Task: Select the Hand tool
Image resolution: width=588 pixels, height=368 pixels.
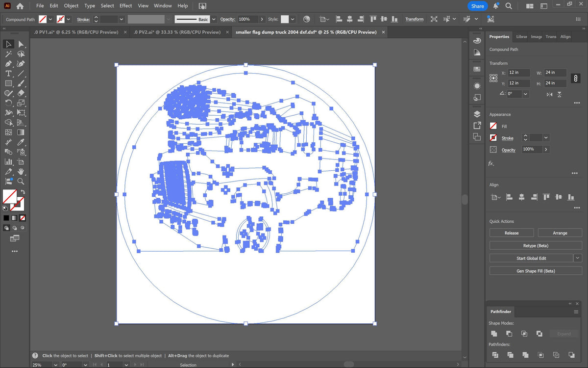Action: click(x=21, y=171)
